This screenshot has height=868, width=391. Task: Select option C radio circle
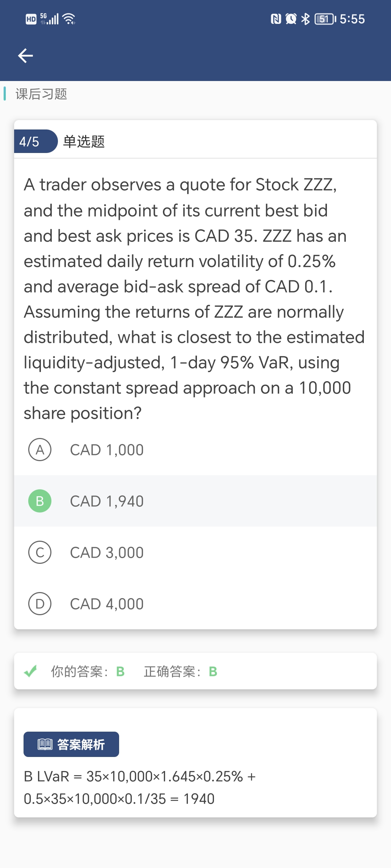(x=40, y=553)
